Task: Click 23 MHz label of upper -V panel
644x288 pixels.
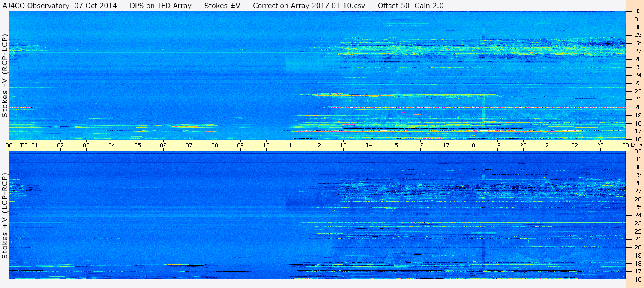Action: pyautogui.click(x=638, y=83)
